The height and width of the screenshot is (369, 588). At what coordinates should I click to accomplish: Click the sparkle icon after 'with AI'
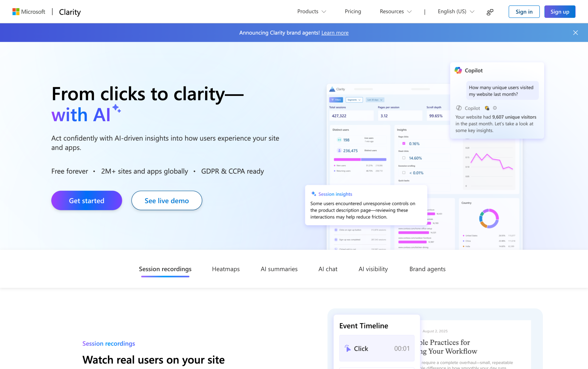(116, 108)
